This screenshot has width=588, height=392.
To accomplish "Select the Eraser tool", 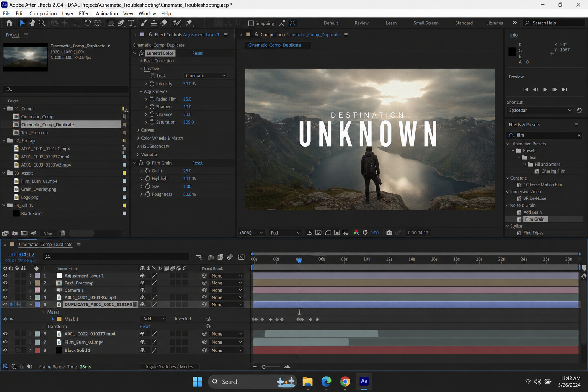I will (164, 23).
